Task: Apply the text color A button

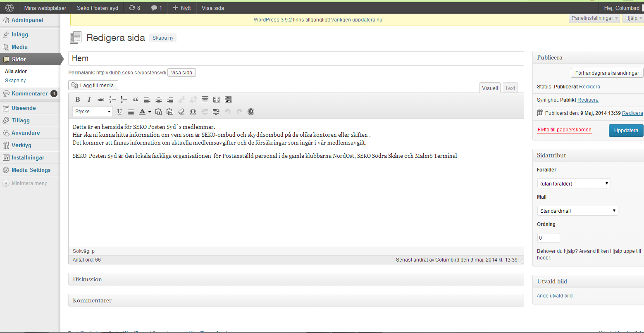Action: pos(142,112)
